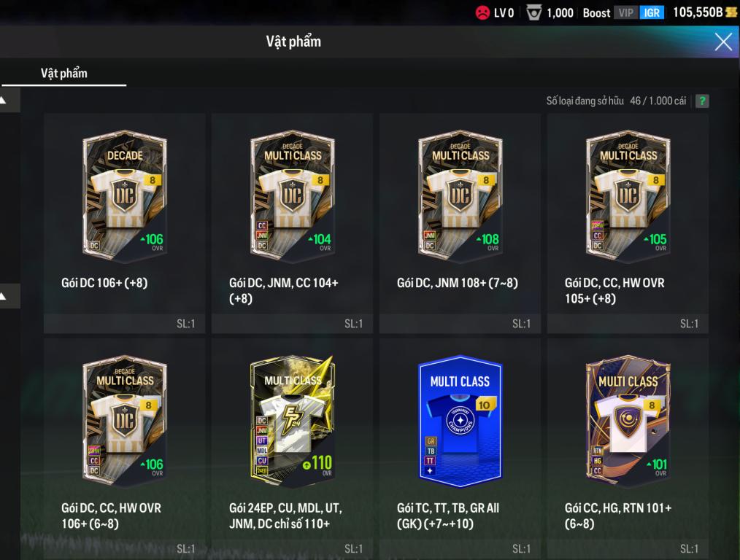Switch to the Vật phẩm tab
The width and height of the screenshot is (740, 560).
click(63, 73)
